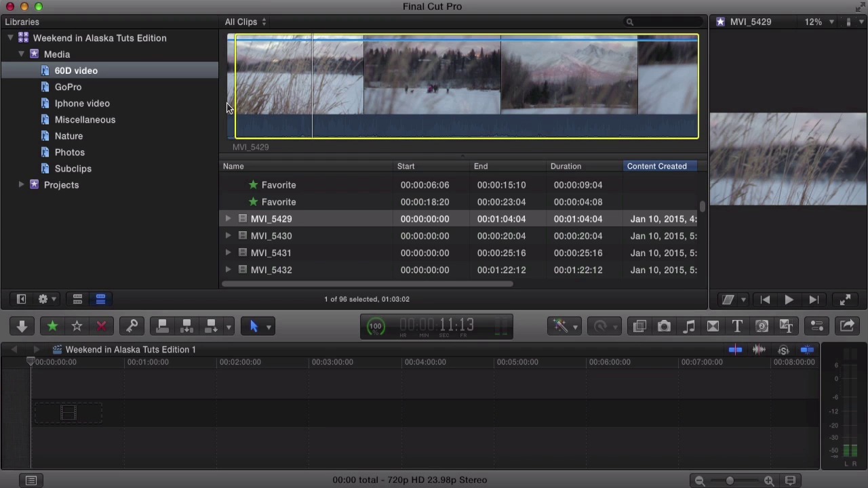Screen dimensions: 868x488
Task: Click the Connect clip to storyline button
Action: 162,327
